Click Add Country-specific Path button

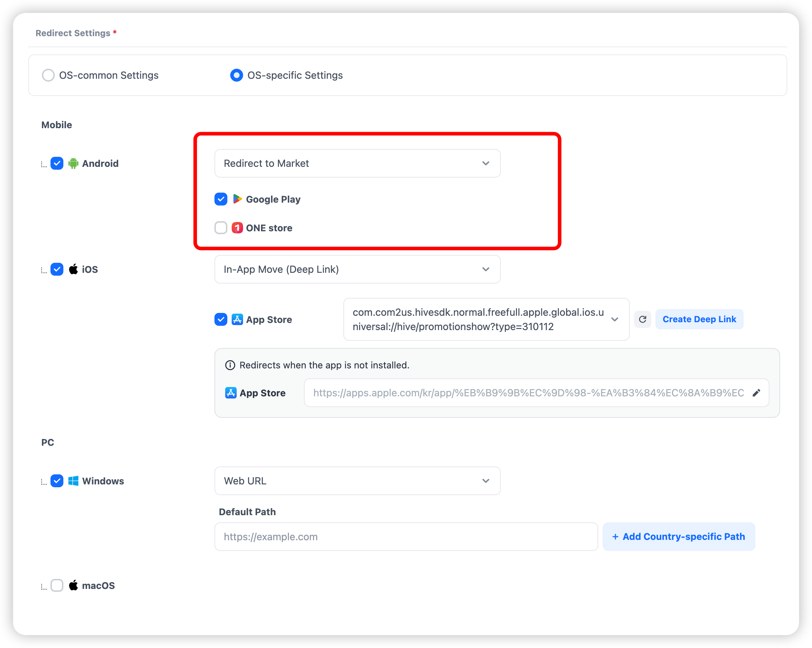[x=679, y=537]
